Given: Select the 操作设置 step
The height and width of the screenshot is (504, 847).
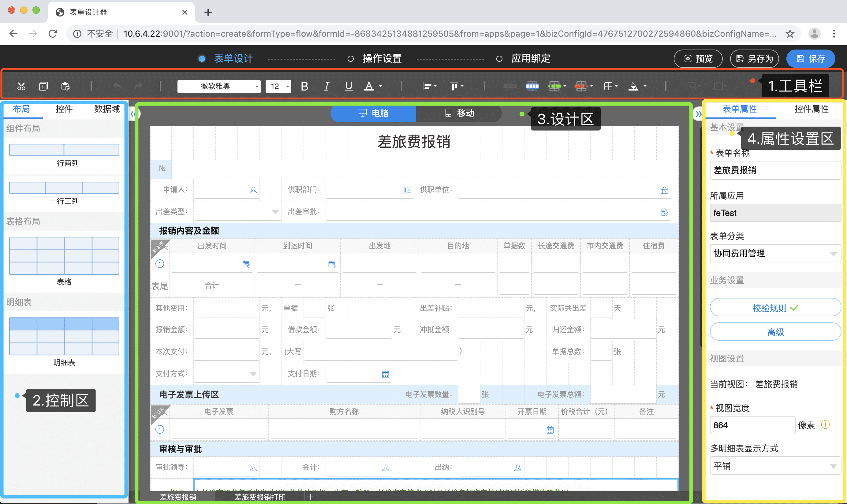Looking at the screenshot, I should tap(382, 58).
